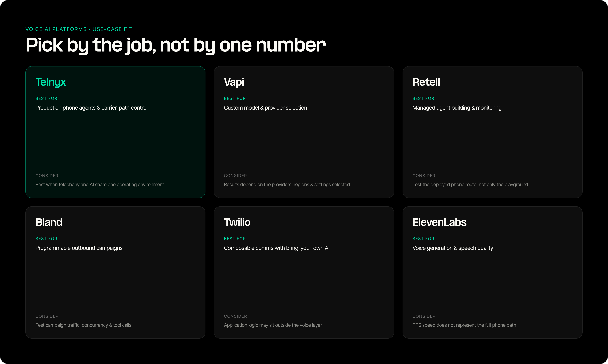Click the CONSIDER label in ElevenLabs card
Viewport: 608px width, 364px height.
[x=424, y=316]
